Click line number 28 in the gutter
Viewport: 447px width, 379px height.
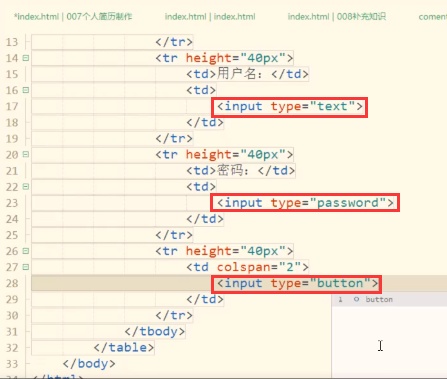click(12, 283)
